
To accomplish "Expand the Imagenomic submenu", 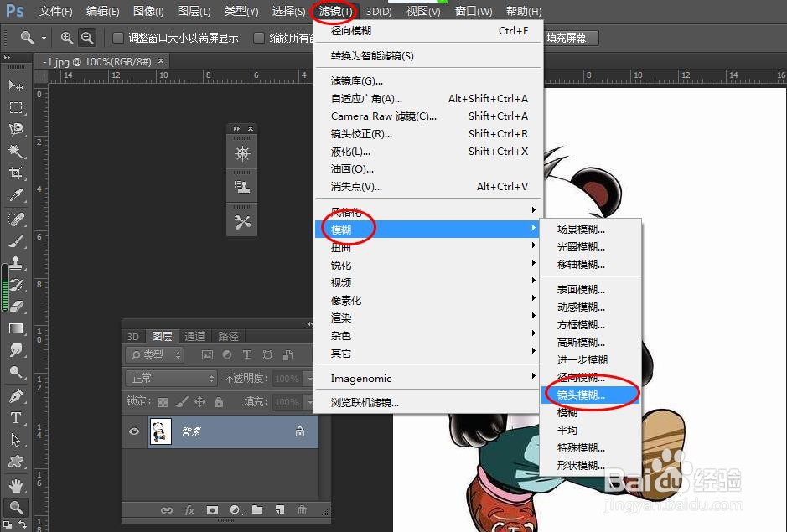I will (426, 378).
